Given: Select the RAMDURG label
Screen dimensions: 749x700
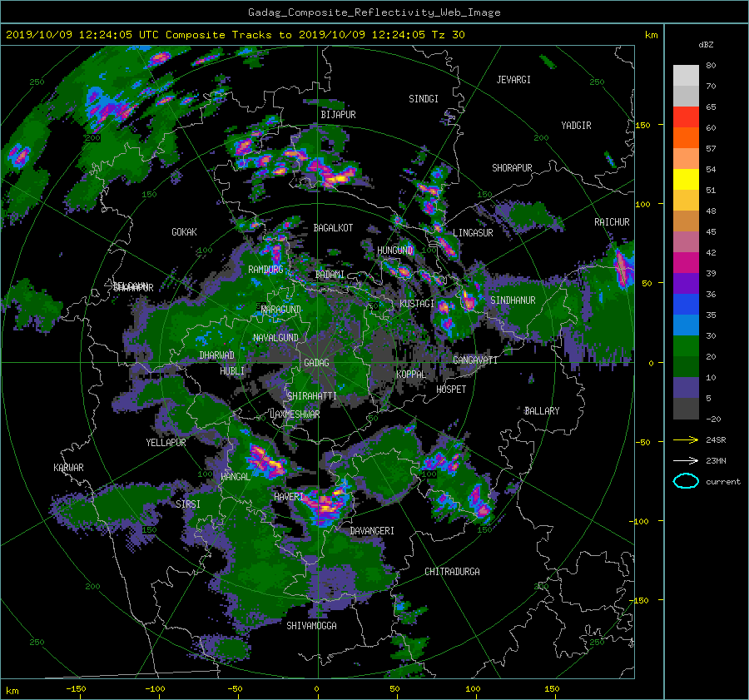Looking at the screenshot, I should tap(265, 270).
